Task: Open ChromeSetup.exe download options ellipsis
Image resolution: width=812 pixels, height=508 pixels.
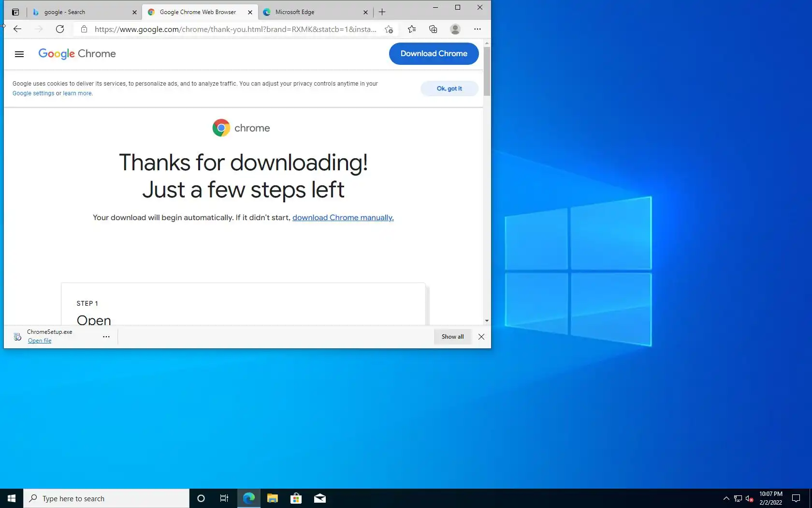Action: (x=106, y=337)
